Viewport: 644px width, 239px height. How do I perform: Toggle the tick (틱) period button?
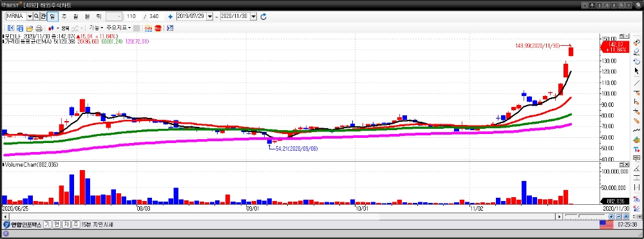pyautogui.click(x=99, y=16)
